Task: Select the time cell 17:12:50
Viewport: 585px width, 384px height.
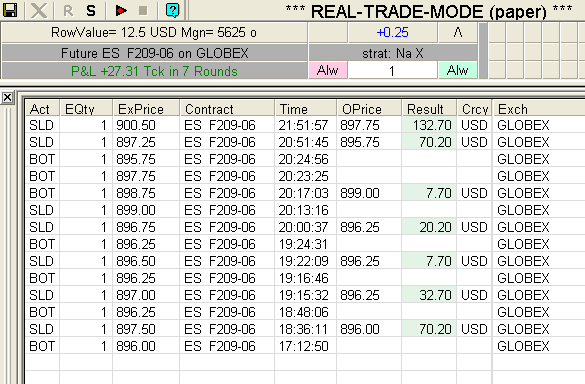Action: pyautogui.click(x=306, y=346)
